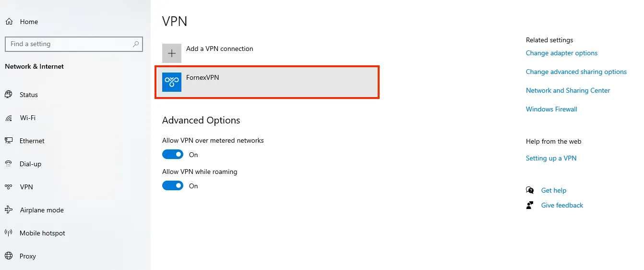Click the search magnifier icon
The image size is (644, 270).
click(136, 44)
